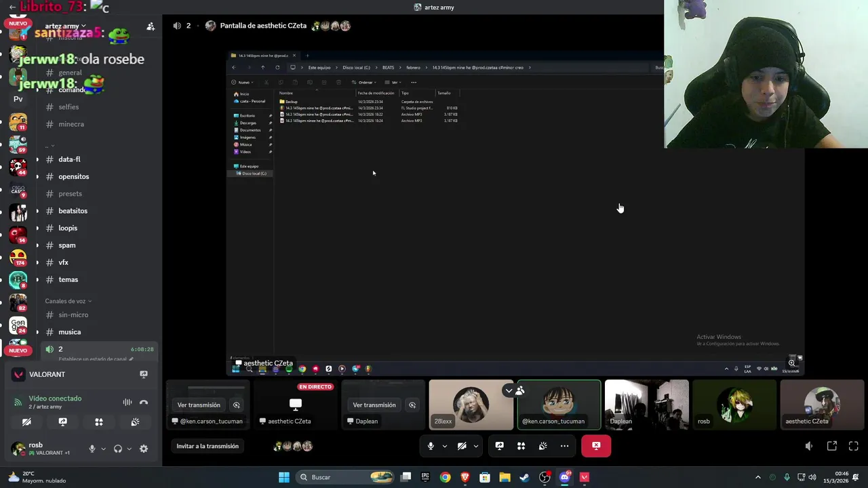Open the Pv server in the server list
This screenshot has width=868, height=488.
click(x=18, y=99)
